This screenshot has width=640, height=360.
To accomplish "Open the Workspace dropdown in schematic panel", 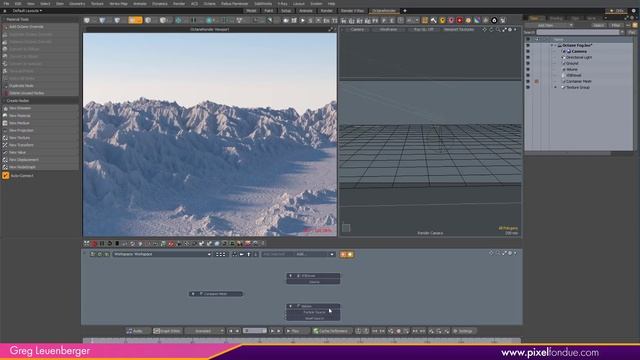I will coord(162,254).
